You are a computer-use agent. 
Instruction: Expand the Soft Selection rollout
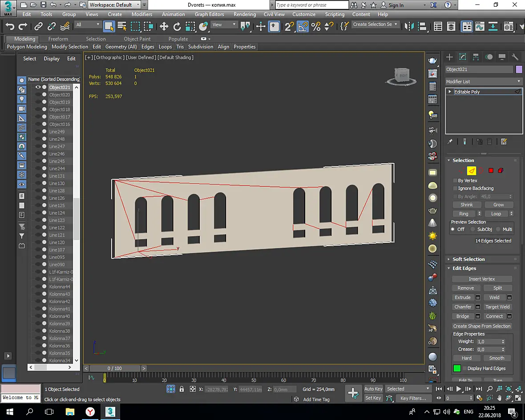pyautogui.click(x=468, y=259)
